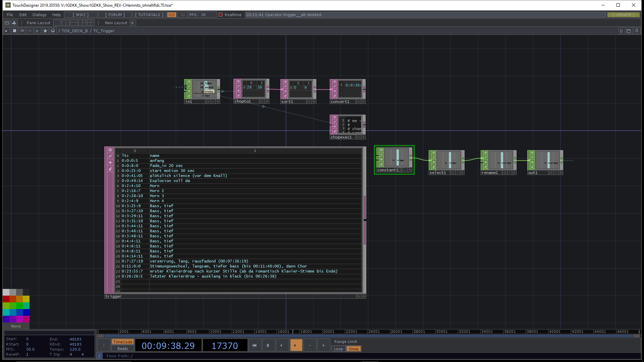Switch timeline to TimeCode mode
The height and width of the screenshot is (362, 644).
(122, 342)
